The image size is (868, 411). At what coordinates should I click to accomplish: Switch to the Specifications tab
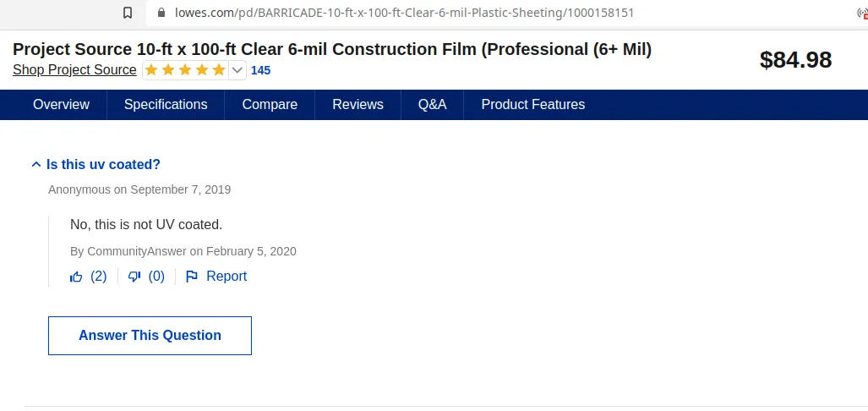[166, 105]
